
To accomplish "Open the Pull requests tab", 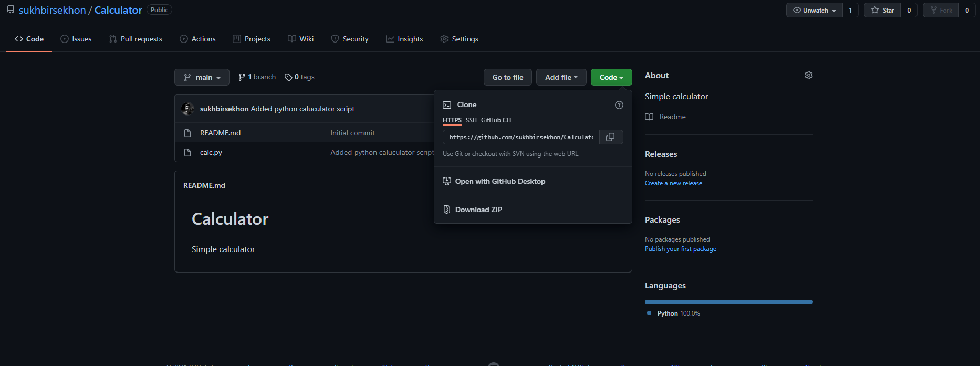I will (x=135, y=39).
